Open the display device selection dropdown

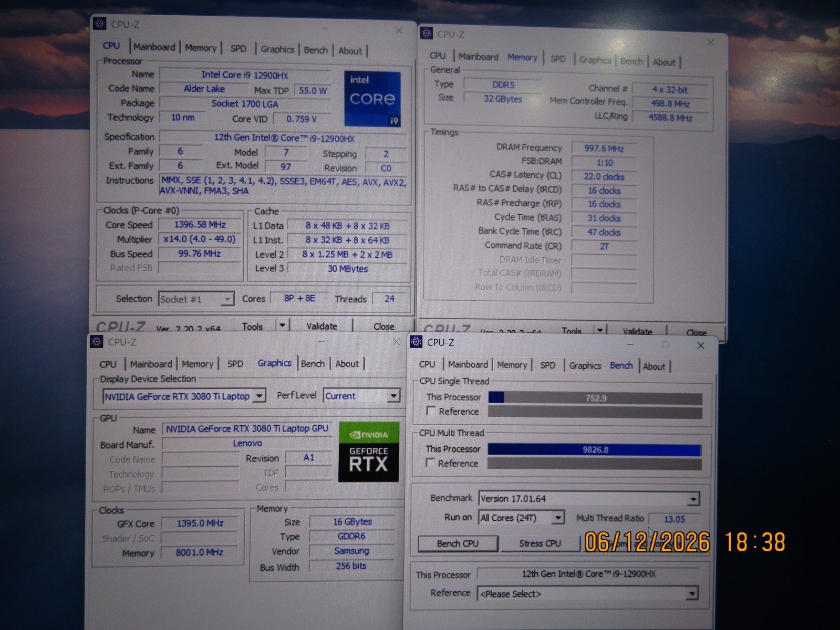(184, 396)
